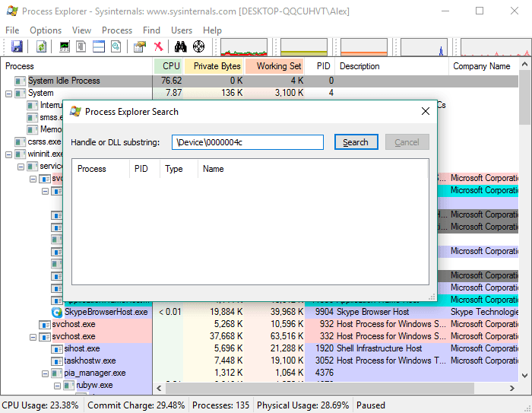The width and height of the screenshot is (532, 413).
Task: Close the Process Explorer Search dialog
Action: pos(426,111)
